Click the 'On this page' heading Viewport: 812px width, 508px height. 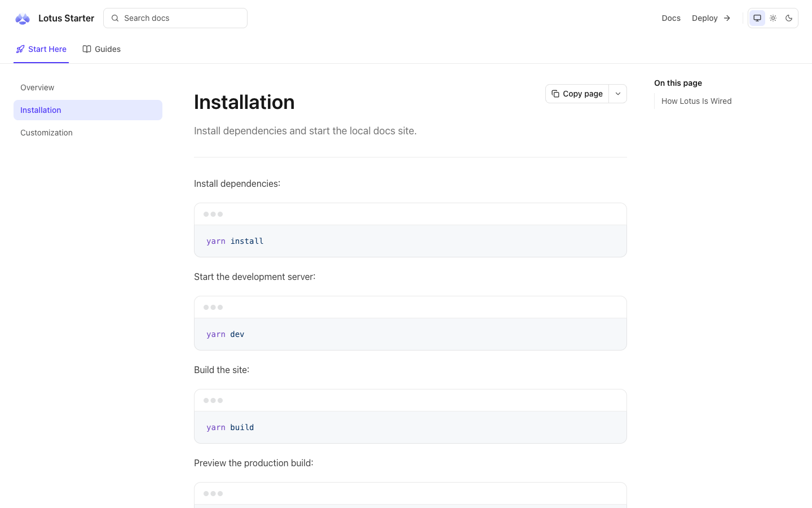[x=678, y=83]
